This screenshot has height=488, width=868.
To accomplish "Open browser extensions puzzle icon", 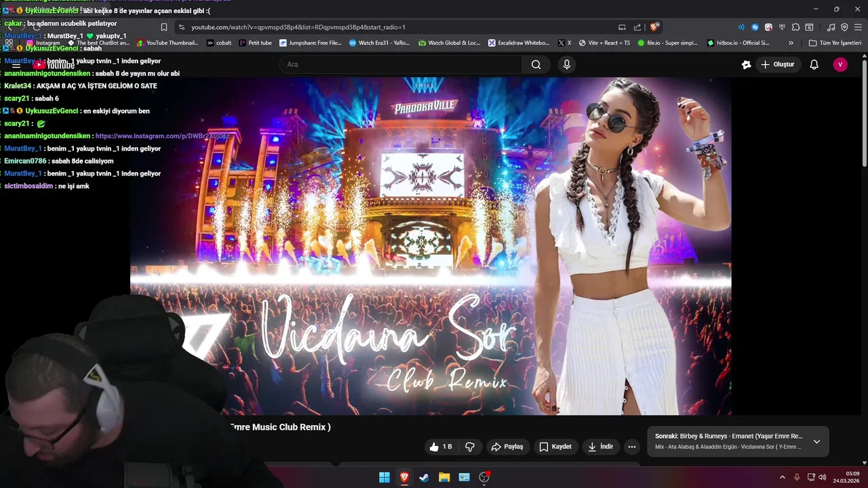I will point(795,27).
